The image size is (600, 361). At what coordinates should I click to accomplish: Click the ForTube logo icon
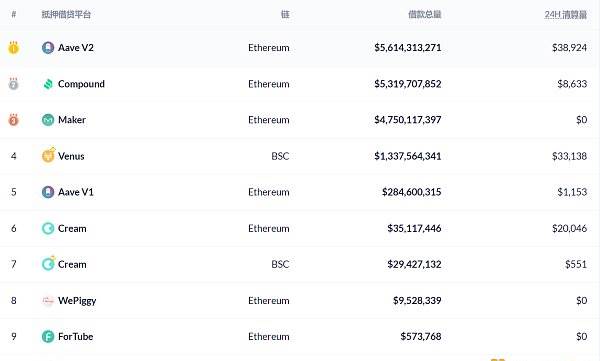[x=48, y=337]
